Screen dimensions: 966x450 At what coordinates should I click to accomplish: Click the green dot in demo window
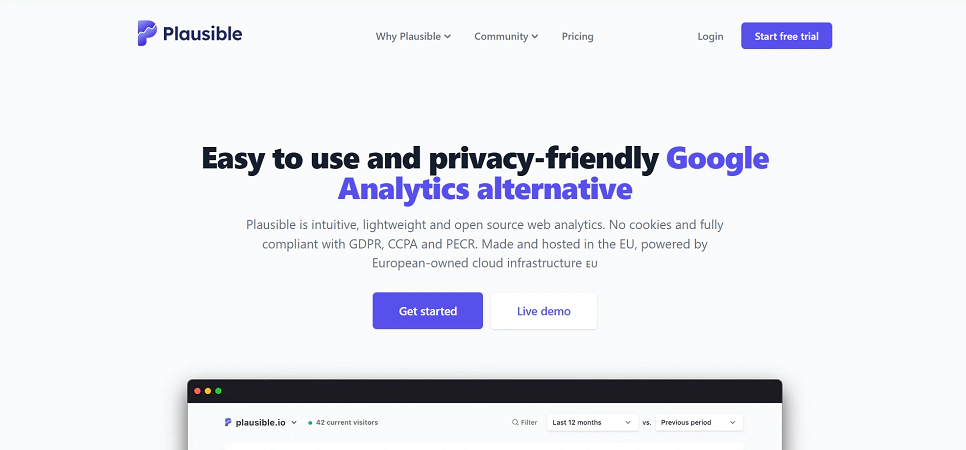[219, 390]
